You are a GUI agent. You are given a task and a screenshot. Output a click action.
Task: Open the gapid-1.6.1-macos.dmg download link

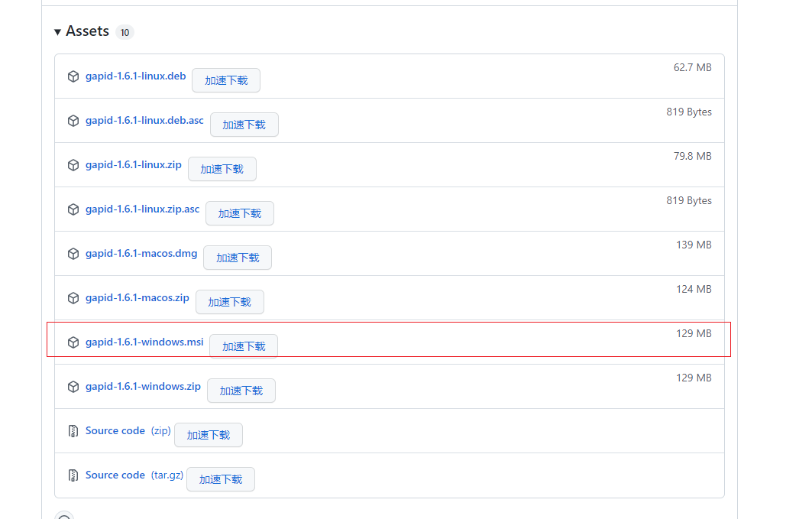tap(141, 253)
